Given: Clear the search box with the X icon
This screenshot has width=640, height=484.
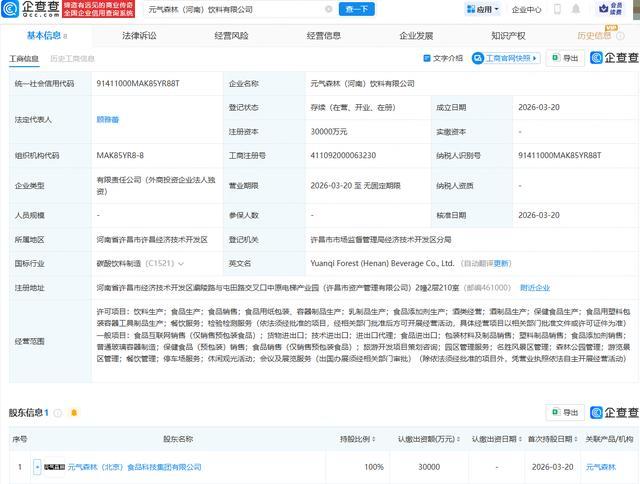Looking at the screenshot, I should click(x=328, y=9).
